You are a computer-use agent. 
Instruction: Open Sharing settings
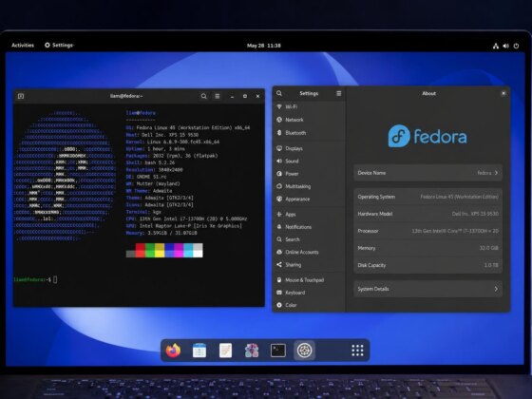click(309, 265)
